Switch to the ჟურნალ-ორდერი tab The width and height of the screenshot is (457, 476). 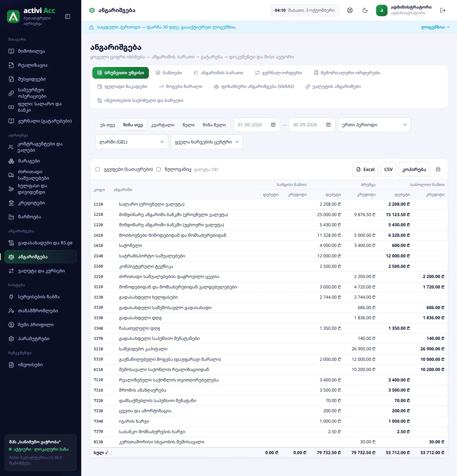pos(279,73)
